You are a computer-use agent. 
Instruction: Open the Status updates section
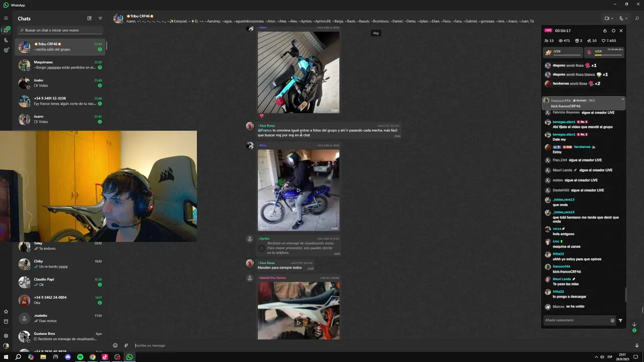[x=6, y=50]
